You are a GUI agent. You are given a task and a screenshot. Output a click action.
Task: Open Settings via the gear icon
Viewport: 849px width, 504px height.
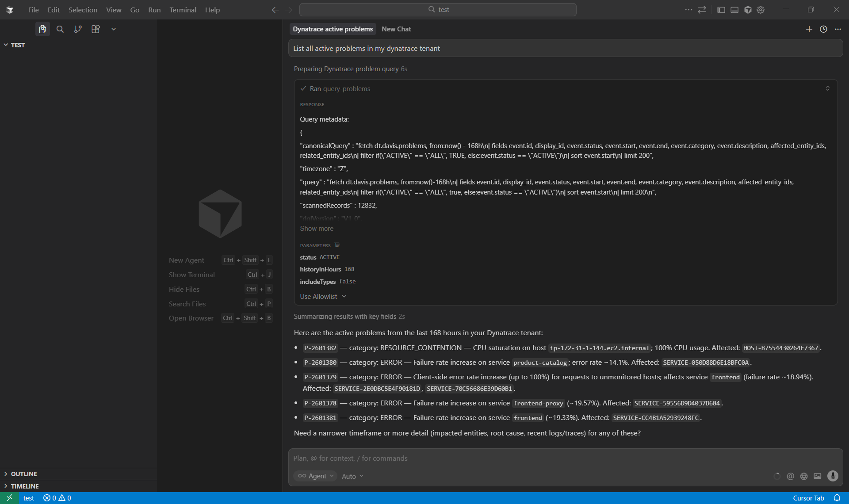point(761,10)
